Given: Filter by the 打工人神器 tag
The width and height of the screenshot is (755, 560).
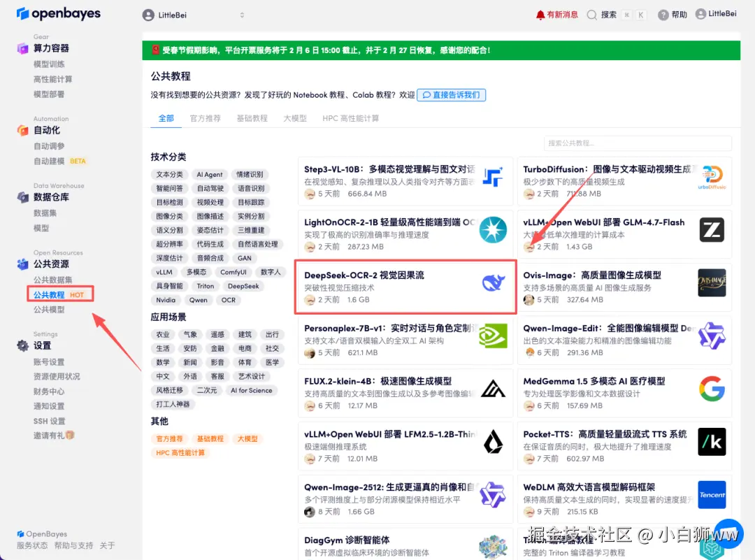Looking at the screenshot, I should point(173,405).
